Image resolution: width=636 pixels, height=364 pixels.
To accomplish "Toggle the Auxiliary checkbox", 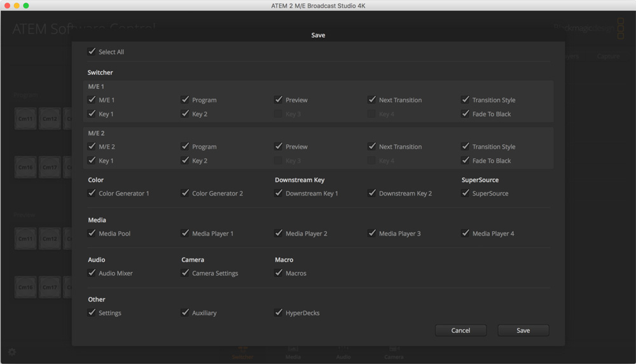I will tap(186, 313).
